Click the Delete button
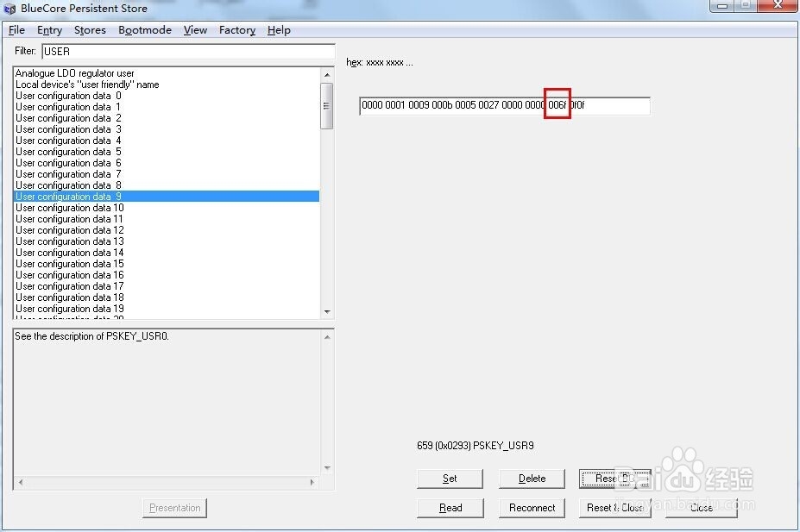The height and width of the screenshot is (532, 800). (532, 479)
